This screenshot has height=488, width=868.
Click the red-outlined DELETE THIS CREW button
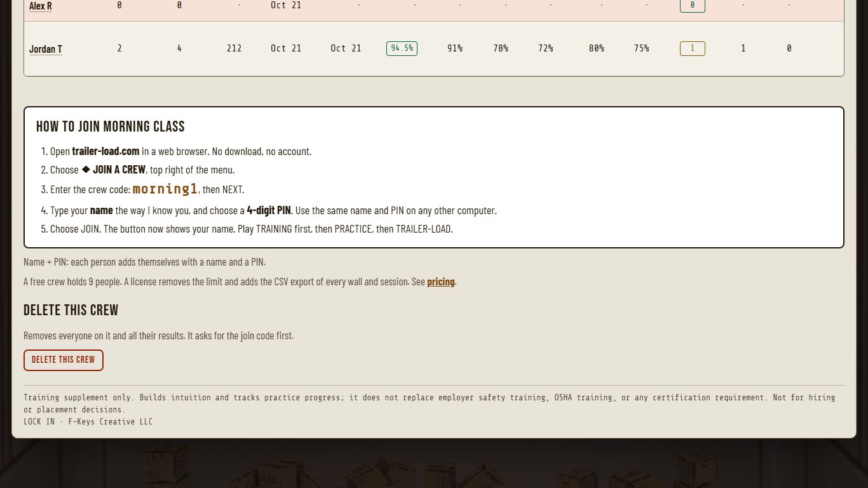pyautogui.click(x=64, y=360)
